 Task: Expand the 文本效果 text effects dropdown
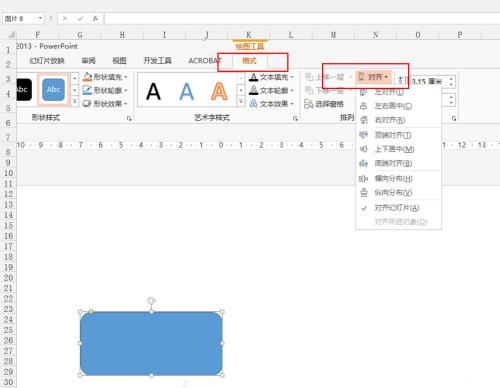point(272,104)
